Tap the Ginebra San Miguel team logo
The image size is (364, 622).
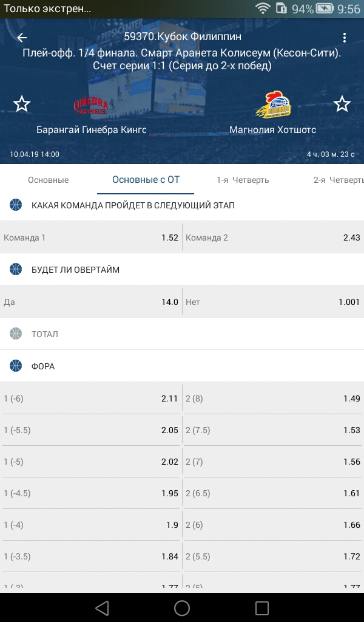pyautogui.click(x=91, y=106)
